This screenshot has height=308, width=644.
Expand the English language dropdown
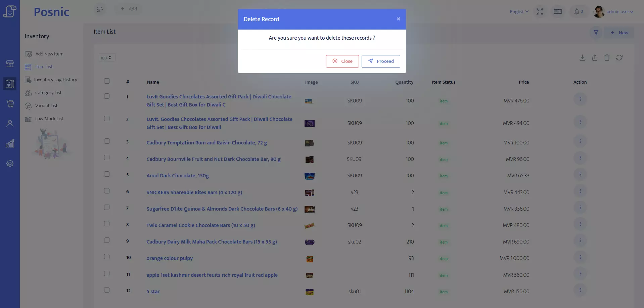pyautogui.click(x=519, y=11)
